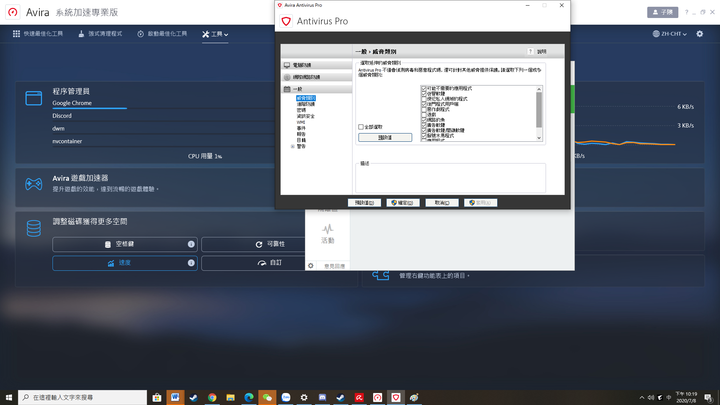
Task: Click the context menu management icon
Action: tap(381, 275)
